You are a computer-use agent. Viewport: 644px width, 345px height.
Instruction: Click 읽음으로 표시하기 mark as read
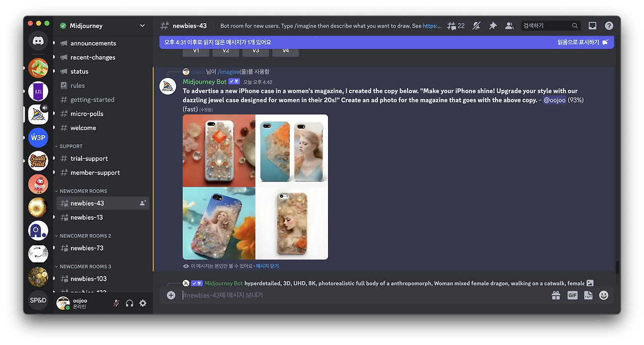click(583, 42)
